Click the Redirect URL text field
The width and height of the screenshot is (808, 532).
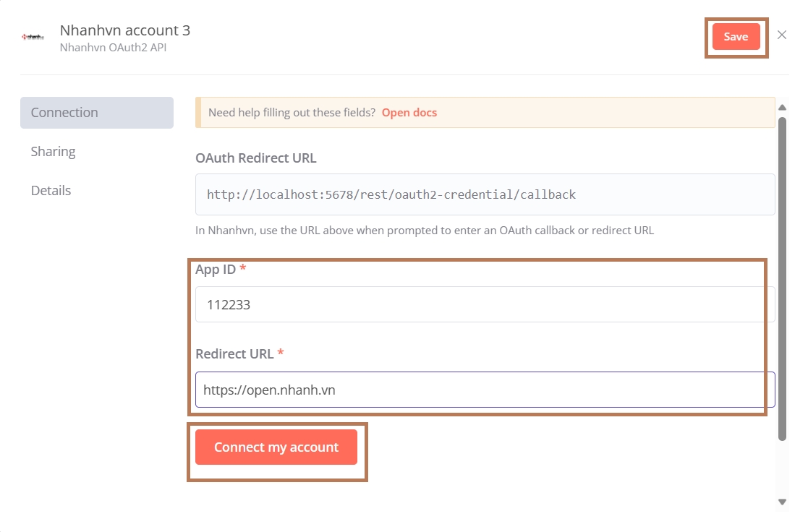(x=485, y=390)
